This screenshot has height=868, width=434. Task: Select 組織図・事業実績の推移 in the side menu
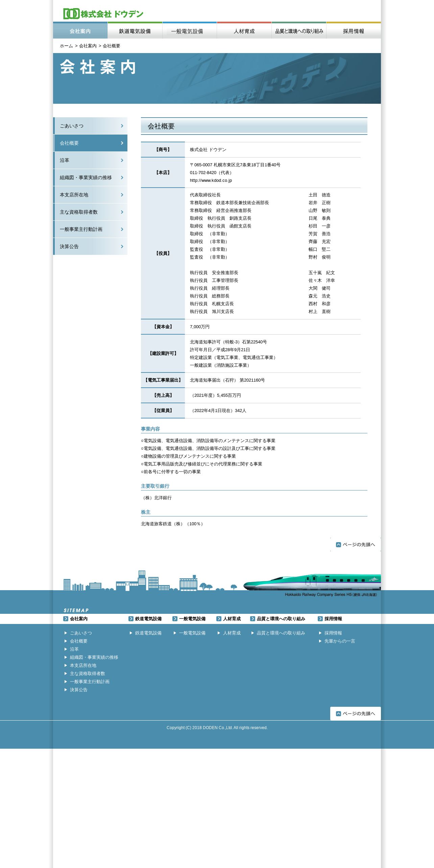click(x=90, y=177)
